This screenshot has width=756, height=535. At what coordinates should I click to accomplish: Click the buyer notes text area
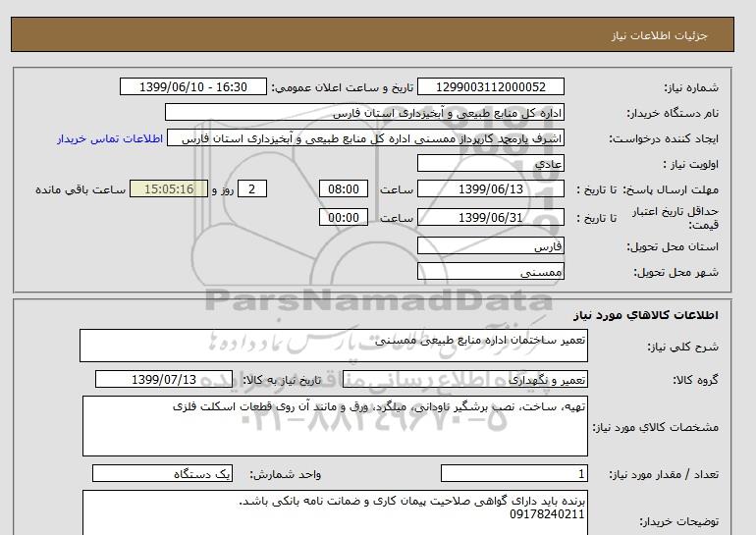pyautogui.click(x=335, y=512)
